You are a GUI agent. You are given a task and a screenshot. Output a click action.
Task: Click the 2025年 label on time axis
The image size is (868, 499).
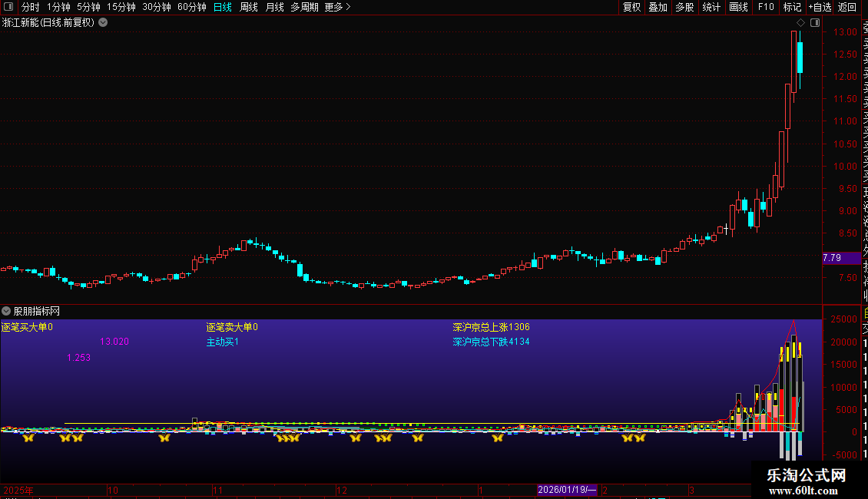18,490
